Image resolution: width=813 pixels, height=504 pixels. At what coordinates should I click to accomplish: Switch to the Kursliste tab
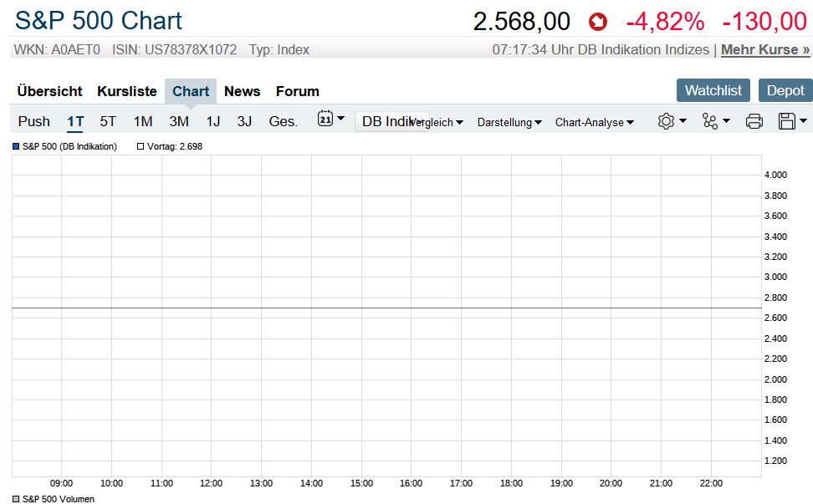click(x=127, y=91)
